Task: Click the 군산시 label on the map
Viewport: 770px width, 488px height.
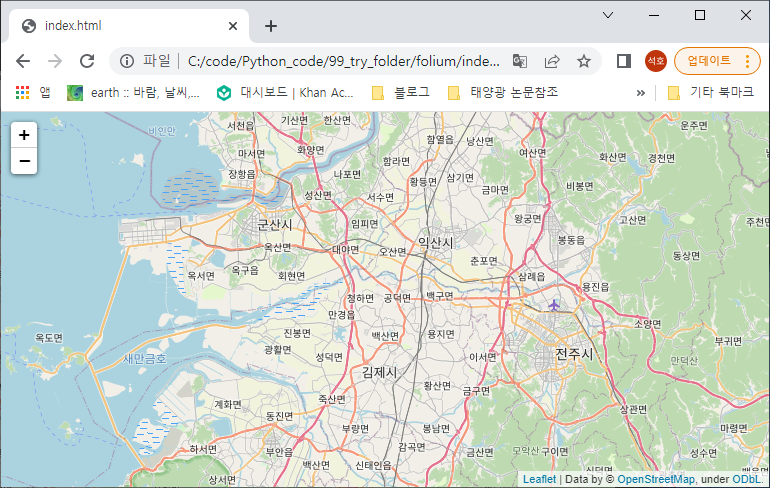Action: click(x=275, y=225)
